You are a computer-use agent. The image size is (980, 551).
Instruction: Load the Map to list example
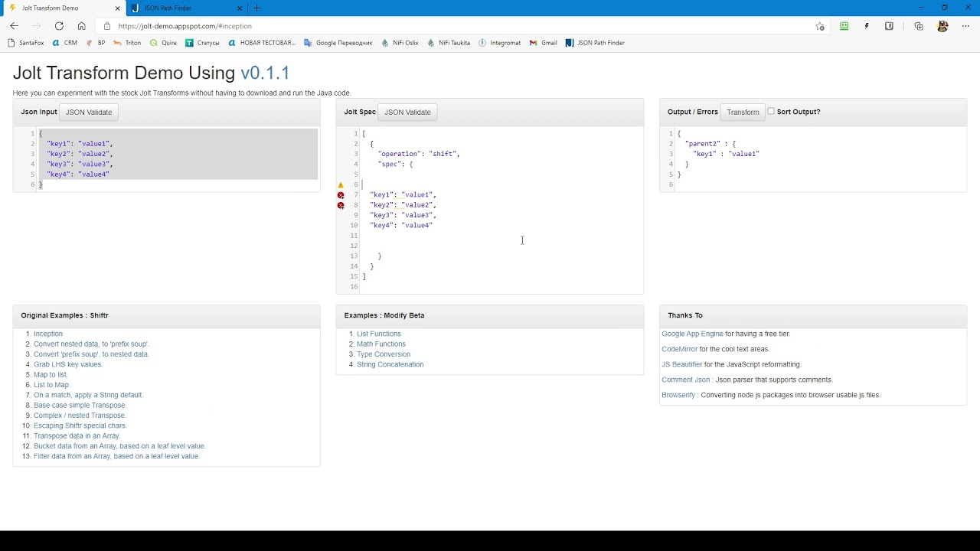tap(51, 375)
